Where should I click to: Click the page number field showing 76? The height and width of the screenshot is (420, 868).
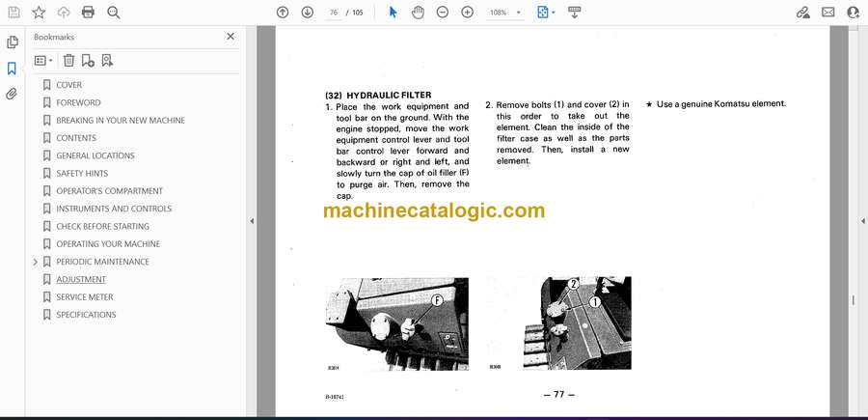334,13
